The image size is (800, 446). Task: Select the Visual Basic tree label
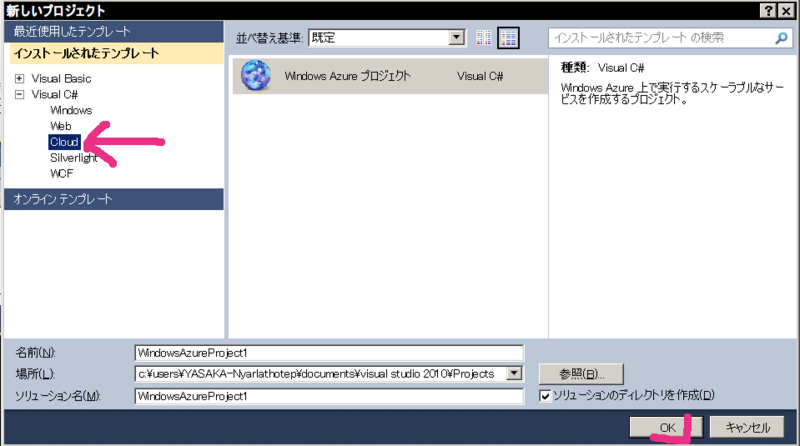point(61,79)
